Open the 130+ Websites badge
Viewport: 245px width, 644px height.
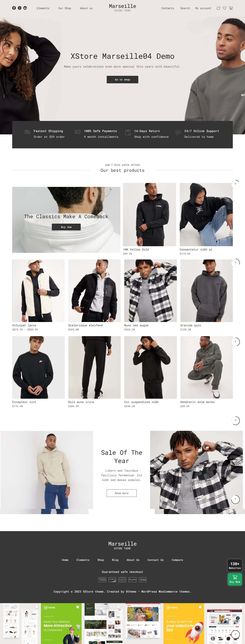coord(235,566)
